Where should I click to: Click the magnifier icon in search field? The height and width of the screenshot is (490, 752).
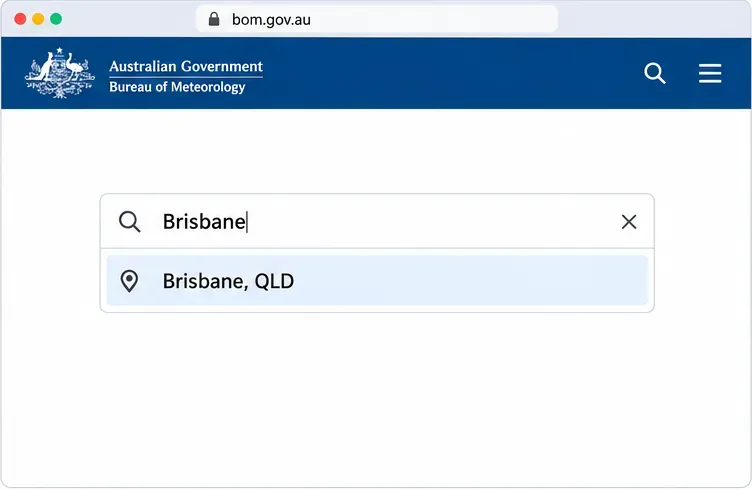pyautogui.click(x=129, y=222)
